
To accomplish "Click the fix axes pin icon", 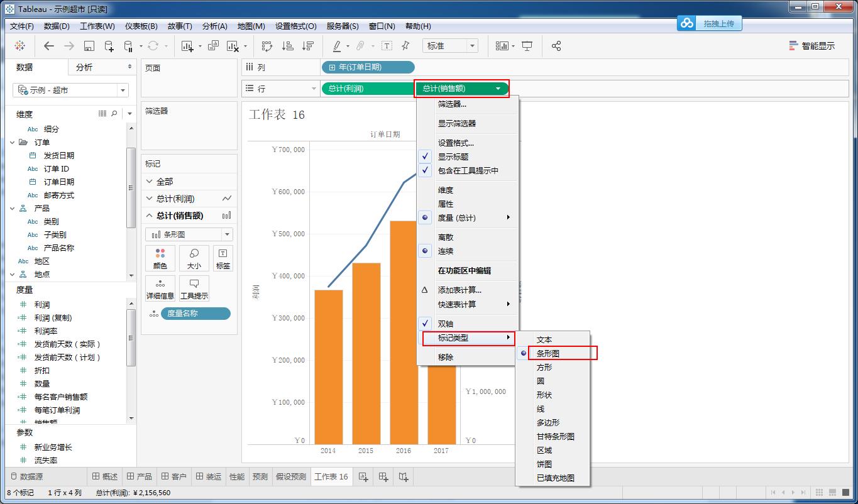I will tap(405, 46).
